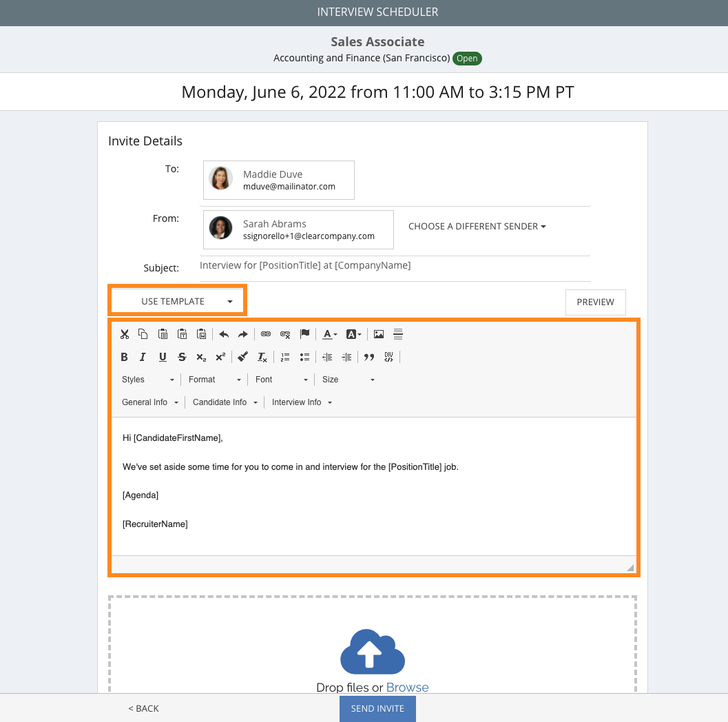728x722 pixels.
Task: Expand the Interview Info menu
Action: coord(302,402)
